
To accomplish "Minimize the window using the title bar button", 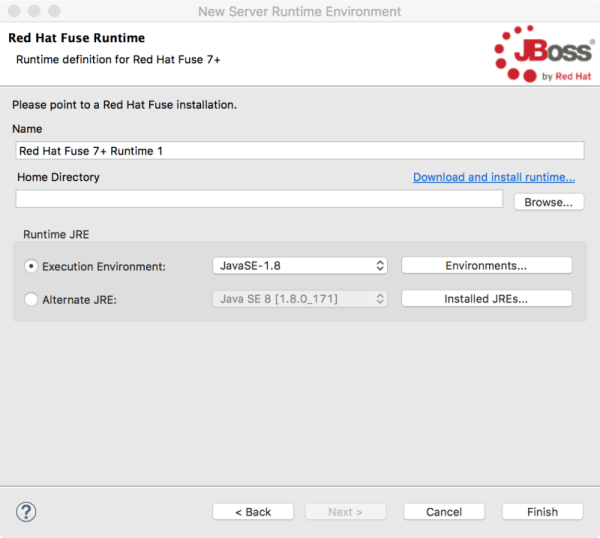I will click(x=35, y=11).
